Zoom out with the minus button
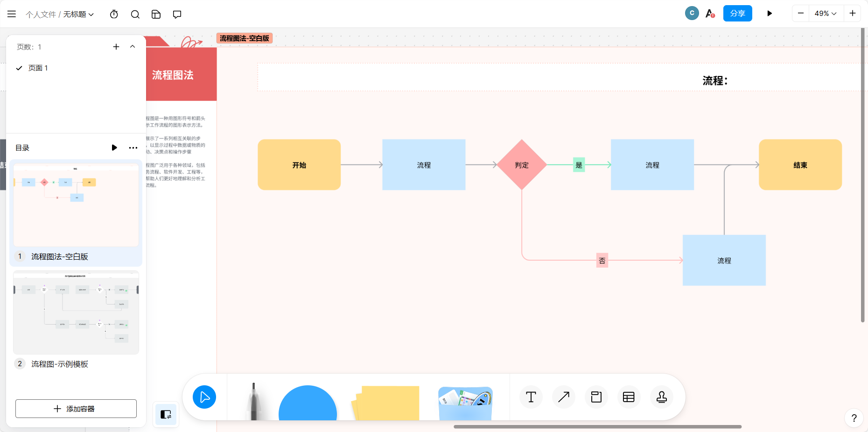The image size is (868, 432). [801, 13]
